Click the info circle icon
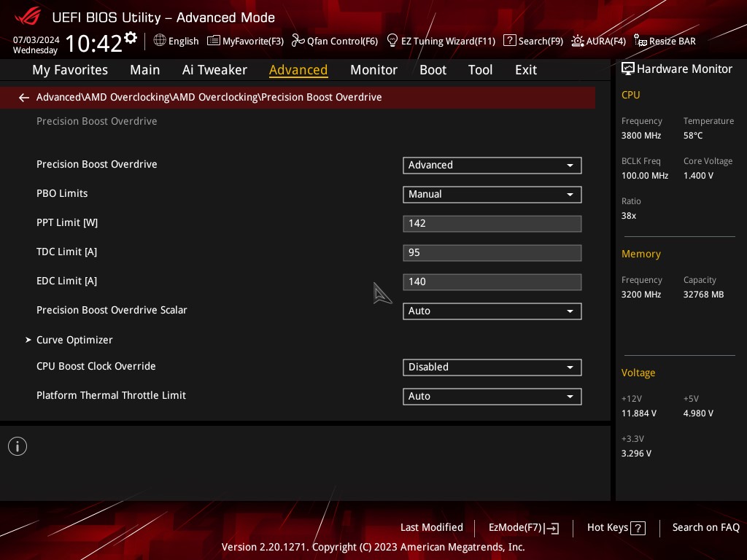747x560 pixels. pos(18,446)
